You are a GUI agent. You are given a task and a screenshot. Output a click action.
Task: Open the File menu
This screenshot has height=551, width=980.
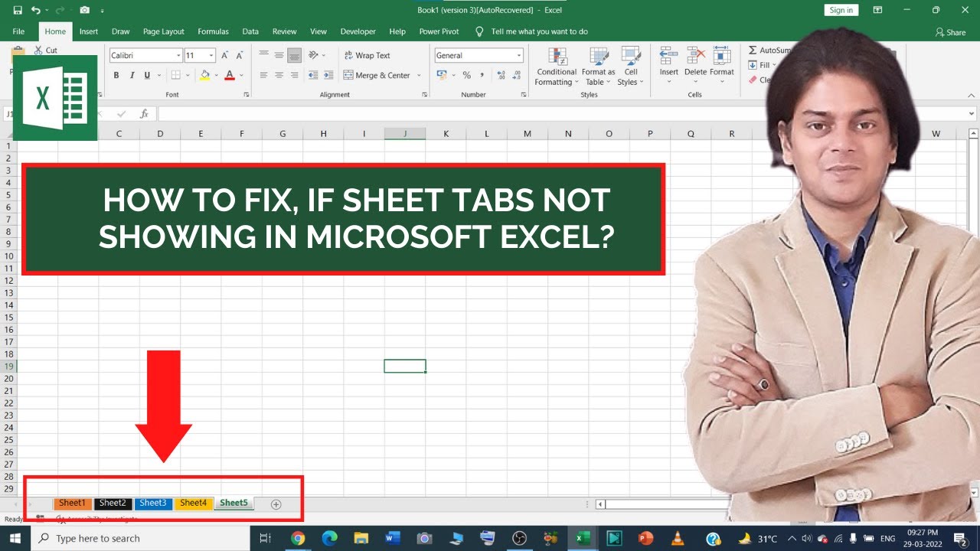[18, 32]
